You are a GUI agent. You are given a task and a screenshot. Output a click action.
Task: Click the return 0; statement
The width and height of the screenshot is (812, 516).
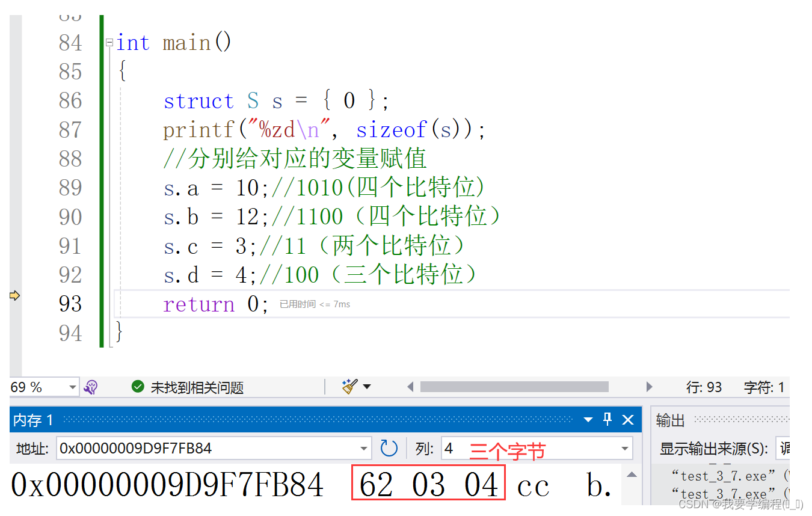pyautogui.click(x=216, y=304)
